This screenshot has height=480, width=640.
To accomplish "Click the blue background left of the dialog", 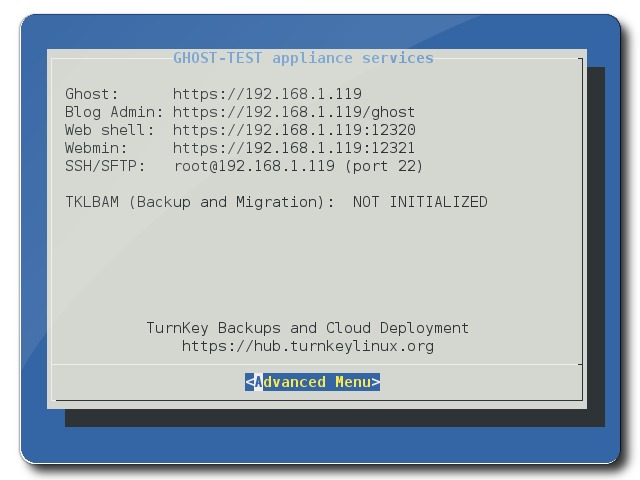I will pyautogui.click(x=34, y=240).
